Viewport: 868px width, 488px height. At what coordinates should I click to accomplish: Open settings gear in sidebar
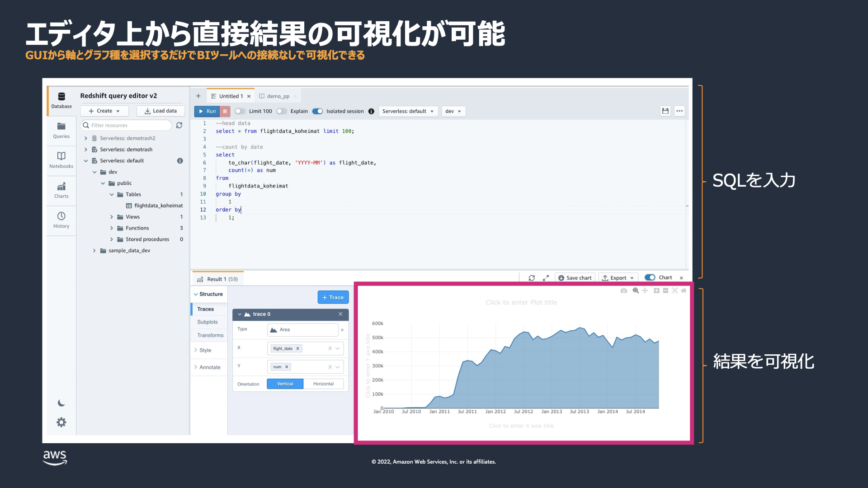tap(61, 422)
